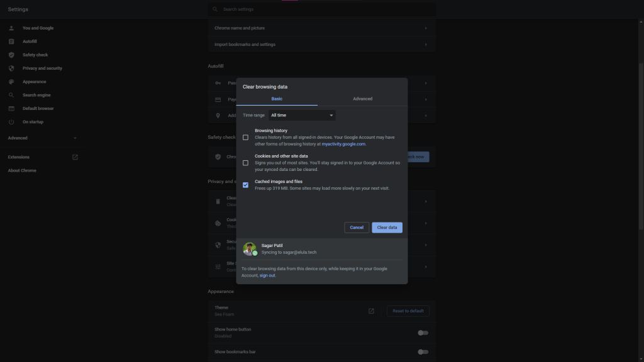This screenshot has height=362, width=644.
Task: Expand Clear browsing data row arrow
Action: [x=426, y=202]
